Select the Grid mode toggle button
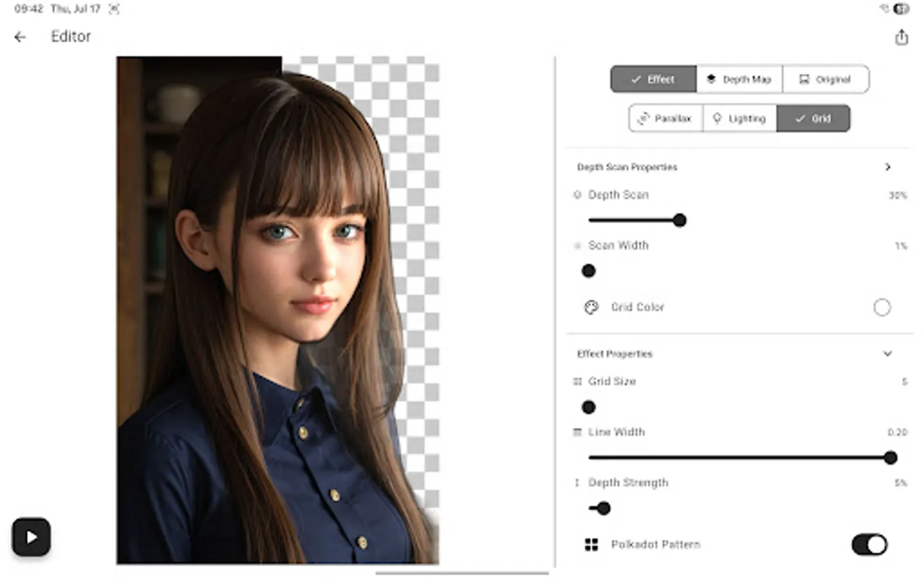Viewport: 924px width, 578px height. tap(814, 118)
